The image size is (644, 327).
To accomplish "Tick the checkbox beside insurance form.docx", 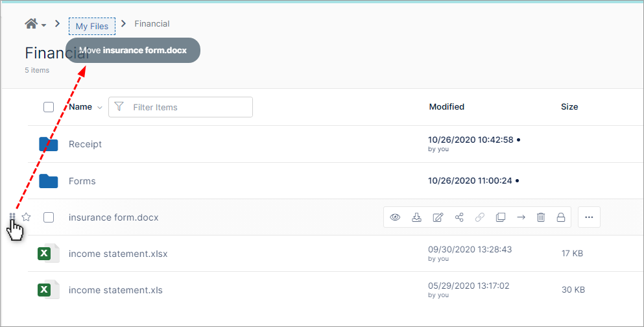I will click(x=49, y=217).
